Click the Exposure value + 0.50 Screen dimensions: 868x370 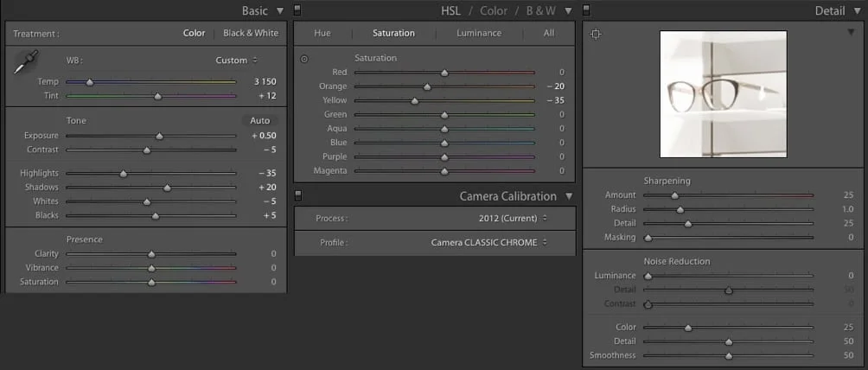(264, 135)
